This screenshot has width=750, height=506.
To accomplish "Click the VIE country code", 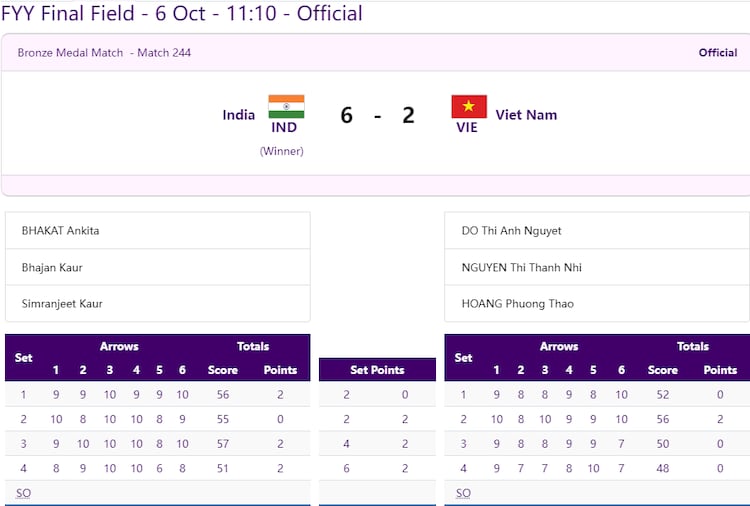I will (467, 128).
